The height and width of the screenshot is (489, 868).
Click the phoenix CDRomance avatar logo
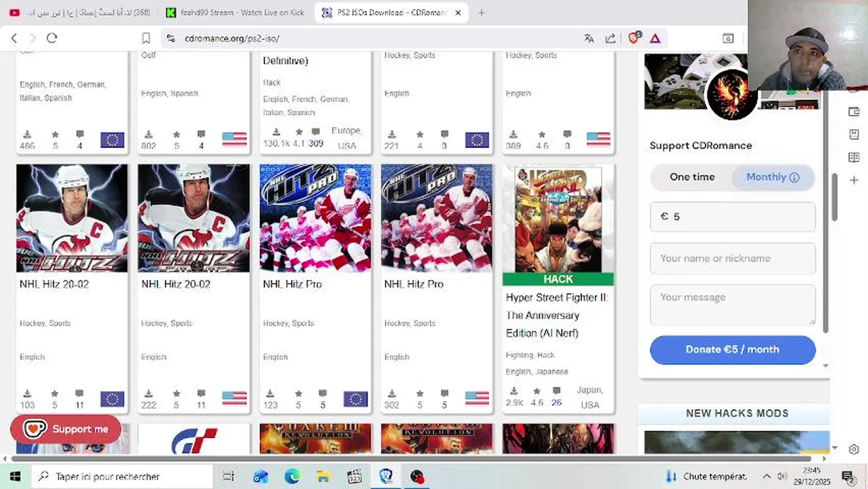coord(731,94)
